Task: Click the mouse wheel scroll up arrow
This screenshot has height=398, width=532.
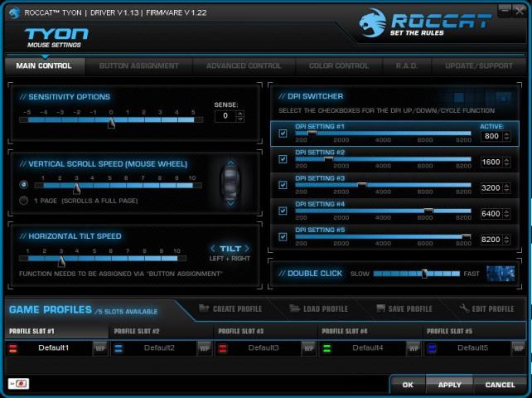Action: coord(230,163)
